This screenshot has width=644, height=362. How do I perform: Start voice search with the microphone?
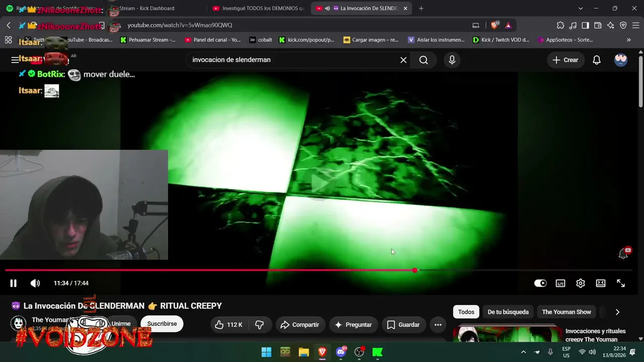click(x=452, y=60)
